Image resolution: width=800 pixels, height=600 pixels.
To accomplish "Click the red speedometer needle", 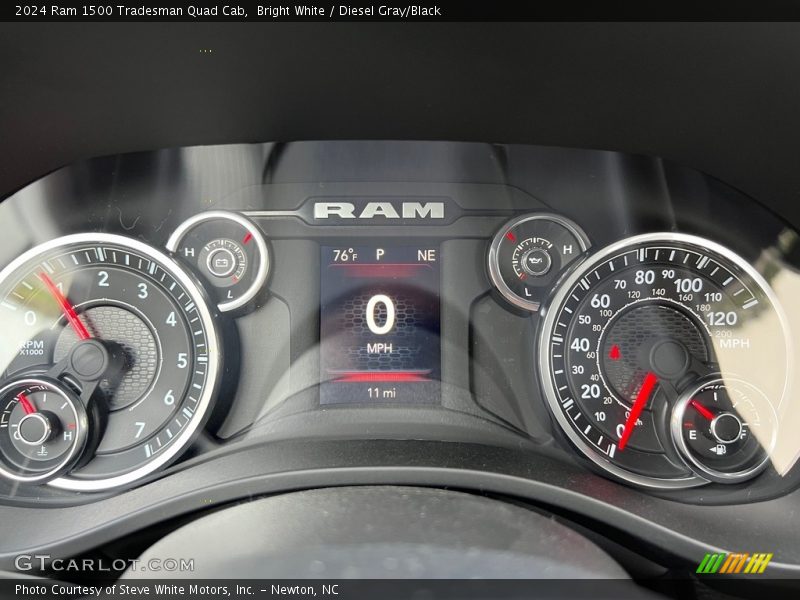I will click(637, 409).
